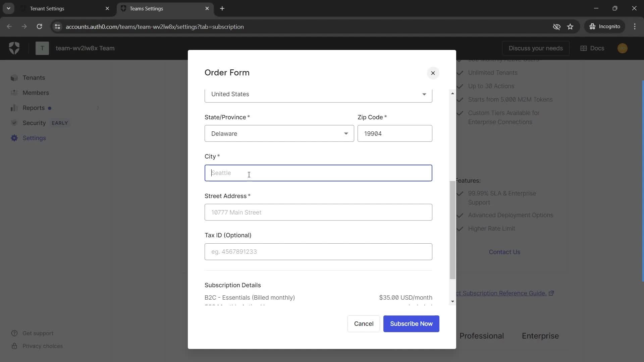644x362 pixels.
Task: Open the Delaware state dropdown
Action: coord(279,133)
